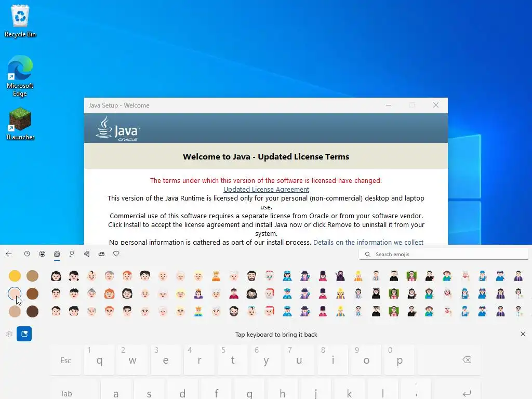Select the Recycle Bin desktop icon
Viewport: 532px width, 399px height.
20,21
